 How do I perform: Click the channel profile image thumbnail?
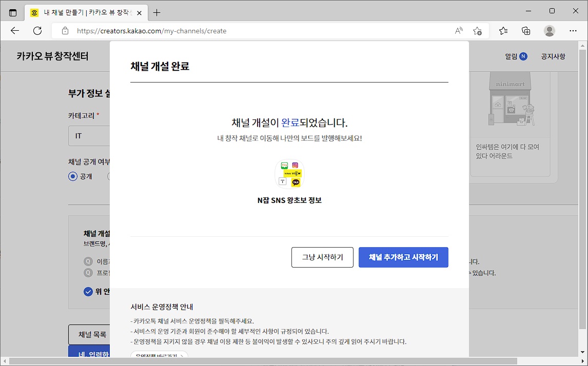(x=289, y=174)
